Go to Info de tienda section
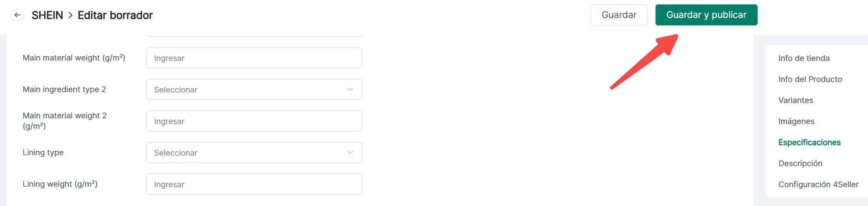Viewport: 868px width, 206px height. pos(804,58)
